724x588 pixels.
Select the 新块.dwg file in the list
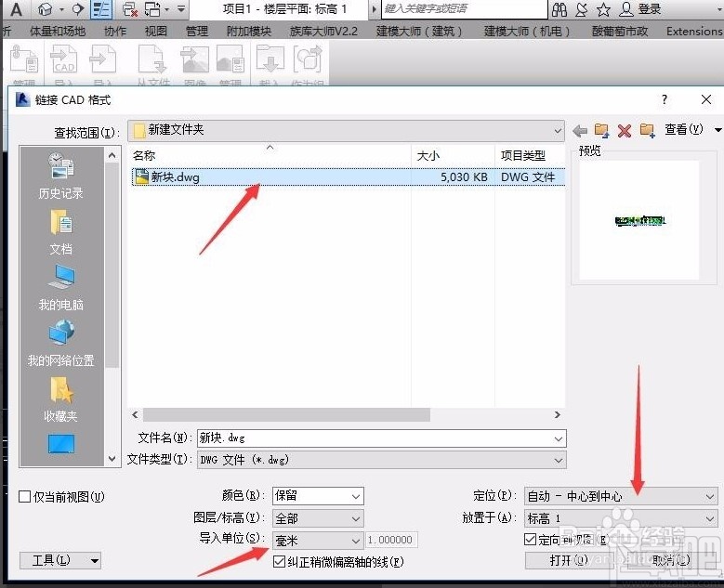pyautogui.click(x=349, y=176)
